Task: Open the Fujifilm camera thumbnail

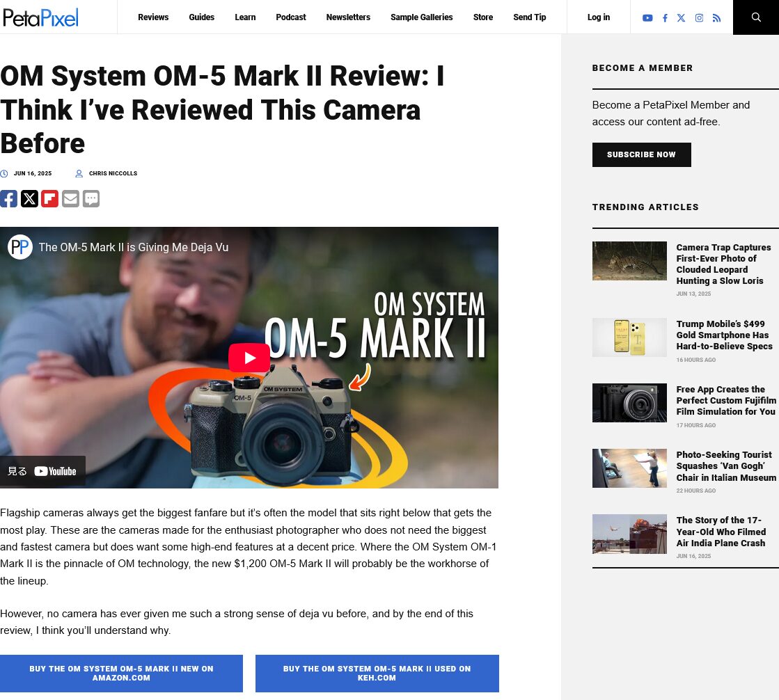Action: coord(629,403)
